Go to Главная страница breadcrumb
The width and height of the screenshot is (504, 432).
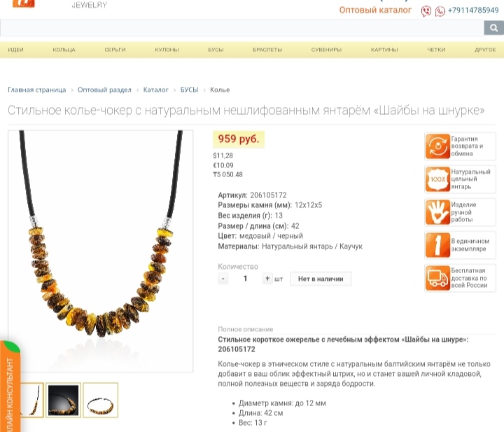point(36,90)
